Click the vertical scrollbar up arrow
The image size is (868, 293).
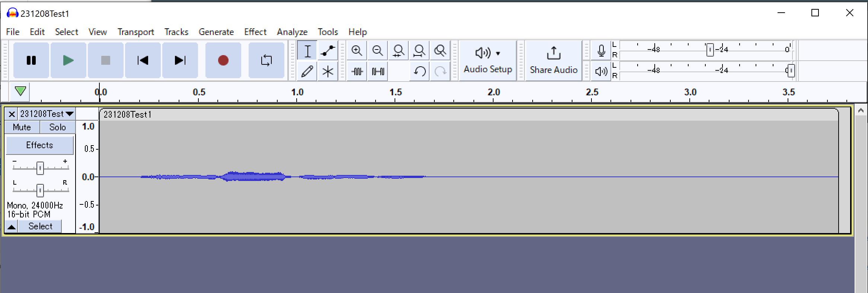(x=861, y=111)
